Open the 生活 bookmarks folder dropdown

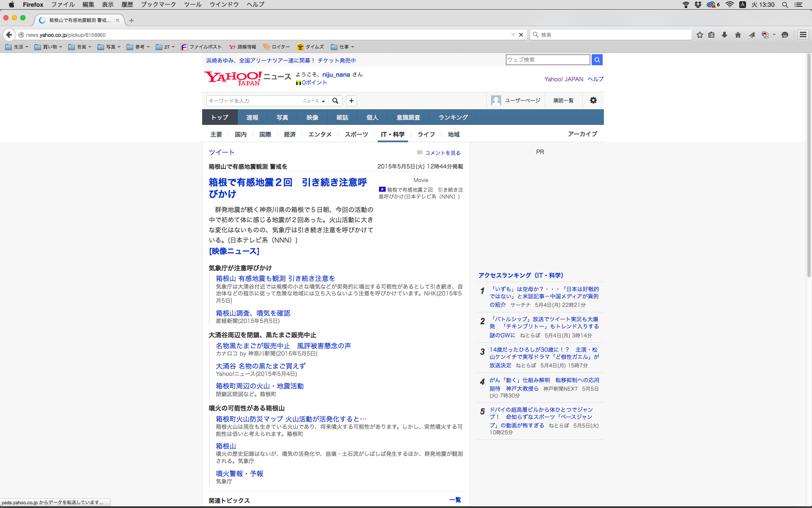17,47
